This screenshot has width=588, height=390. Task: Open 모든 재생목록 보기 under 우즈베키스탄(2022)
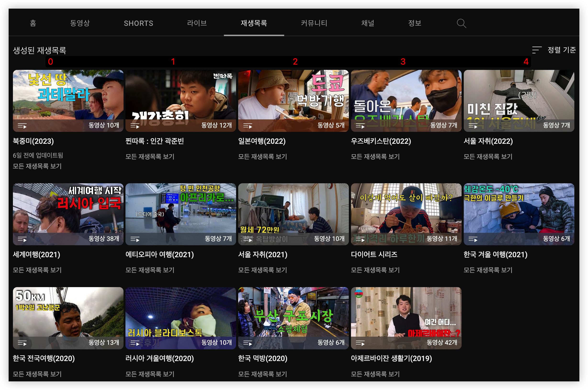click(x=375, y=156)
